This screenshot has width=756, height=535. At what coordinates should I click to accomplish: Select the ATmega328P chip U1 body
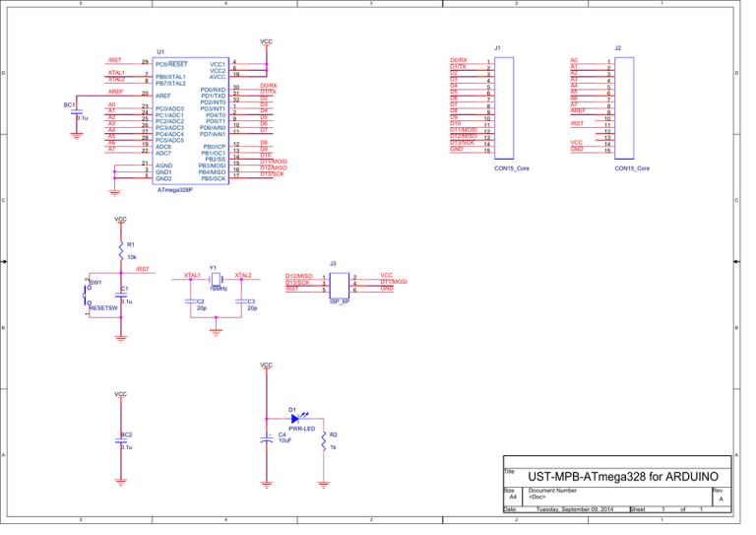(190, 120)
